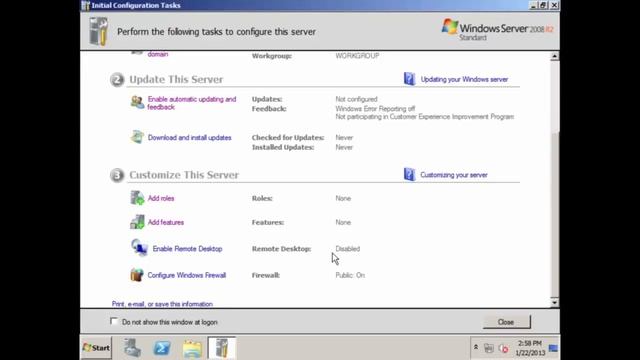Click the Action Center alert tray icon
This screenshot has height=360, width=640.
(x=504, y=349)
